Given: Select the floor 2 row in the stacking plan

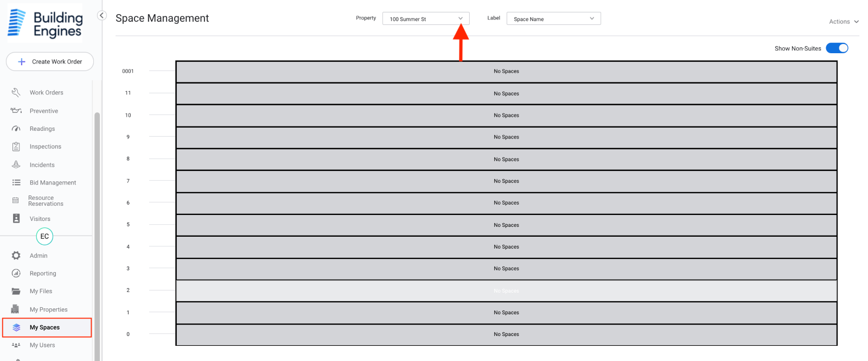Looking at the screenshot, I should (x=506, y=290).
